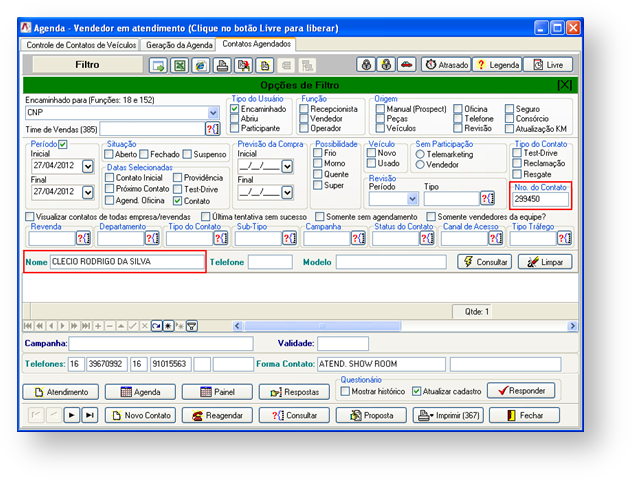This screenshot has height=480, width=632.
Task: Click the yellow-highlighted document toolbar icon
Action: coord(264,65)
